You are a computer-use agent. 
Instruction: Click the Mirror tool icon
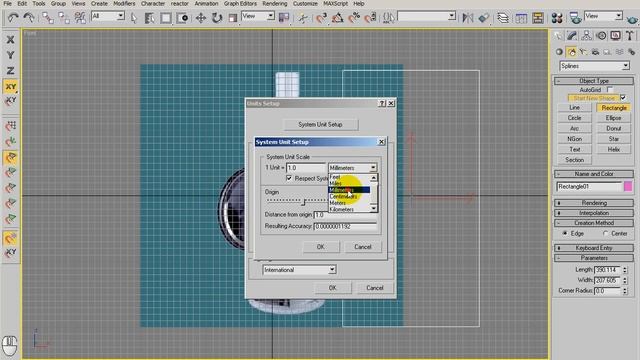click(467, 18)
